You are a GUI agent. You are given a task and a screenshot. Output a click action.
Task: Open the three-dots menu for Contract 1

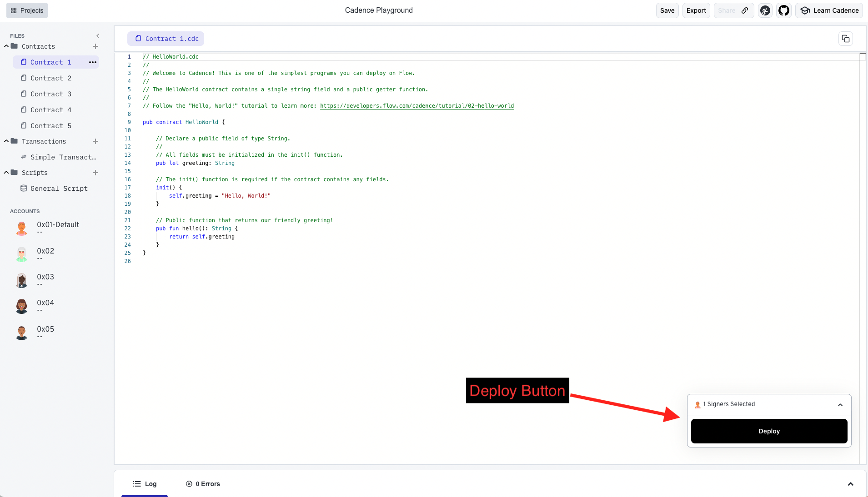[x=93, y=62]
